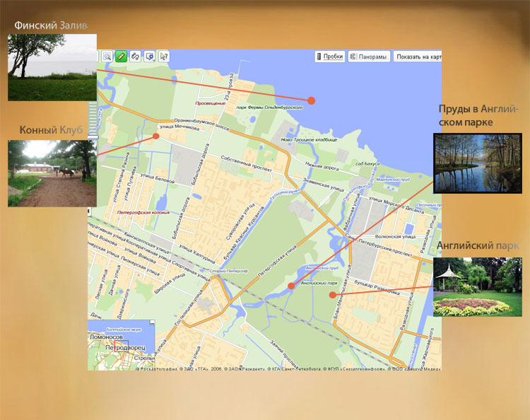
Task: Open the Английский парк gazebo photo
Action: pyautogui.click(x=478, y=287)
